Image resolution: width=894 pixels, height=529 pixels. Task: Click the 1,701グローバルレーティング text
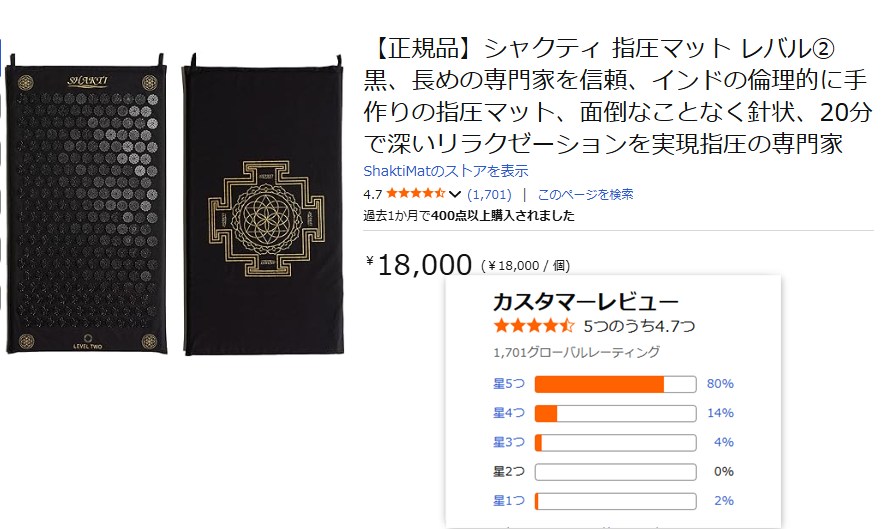(x=576, y=352)
